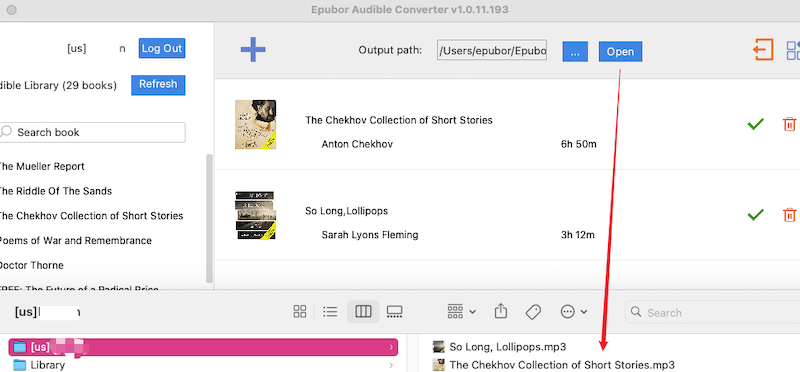The image size is (800, 372).
Task: Click the magnifier icon in Search book
Action: tap(6, 132)
